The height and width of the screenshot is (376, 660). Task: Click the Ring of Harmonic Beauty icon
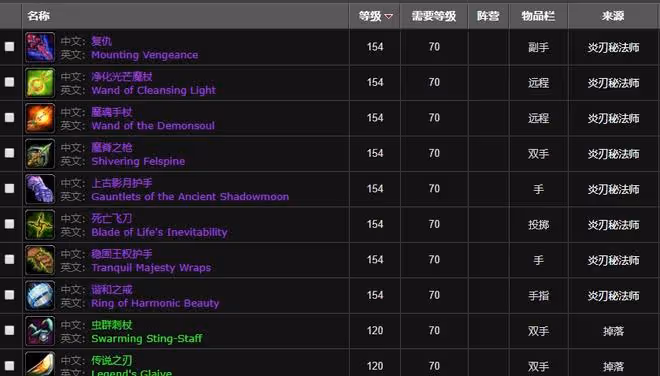[40, 295]
